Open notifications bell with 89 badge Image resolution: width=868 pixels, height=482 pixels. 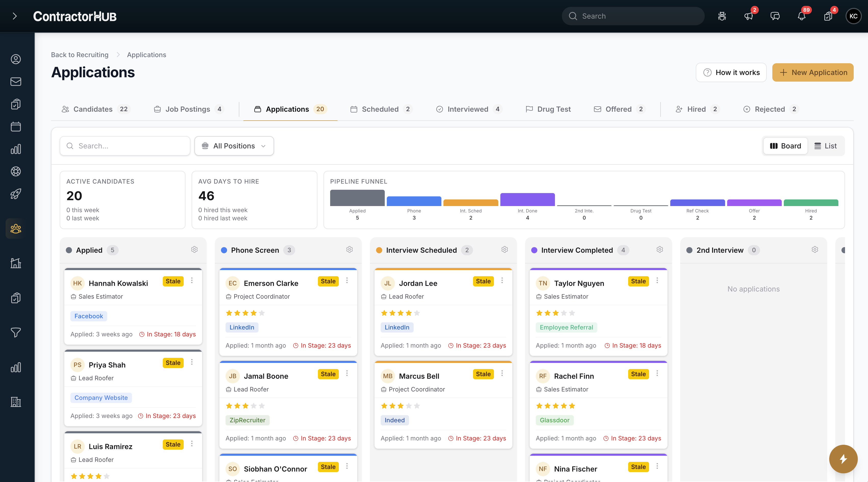(801, 16)
